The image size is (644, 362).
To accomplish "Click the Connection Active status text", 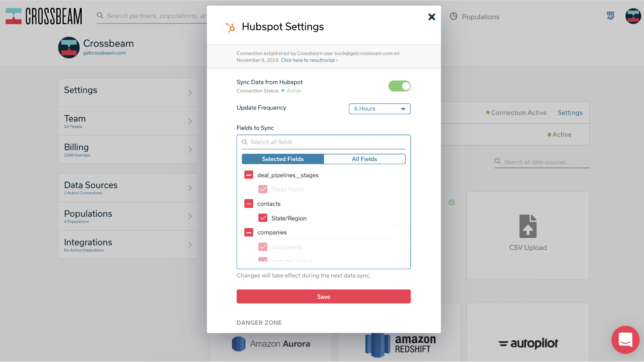I will [518, 113].
